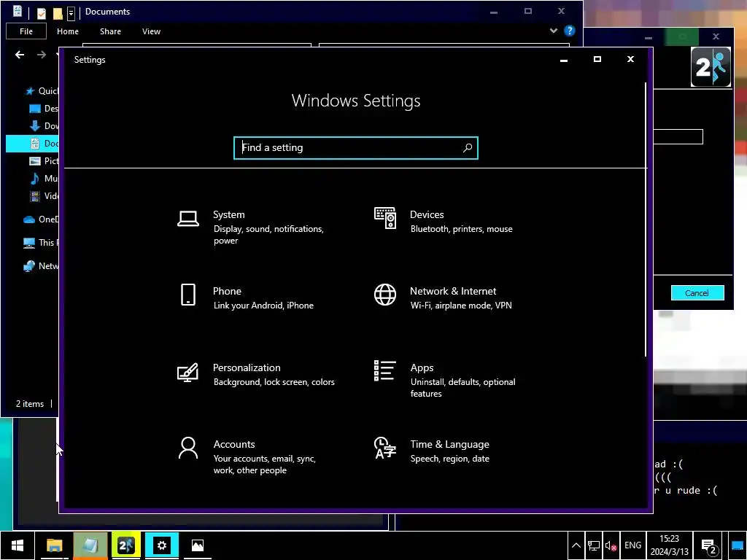Open the Quick Access toolbar dropdown arrow
Image resolution: width=747 pixels, height=560 pixels.
[71, 13]
